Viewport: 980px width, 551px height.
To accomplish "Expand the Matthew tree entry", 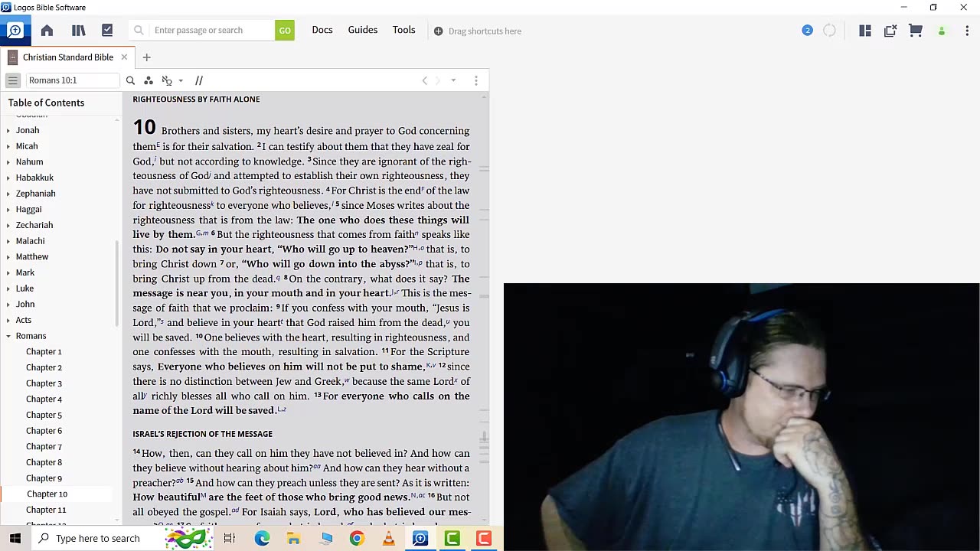I will 8,257.
